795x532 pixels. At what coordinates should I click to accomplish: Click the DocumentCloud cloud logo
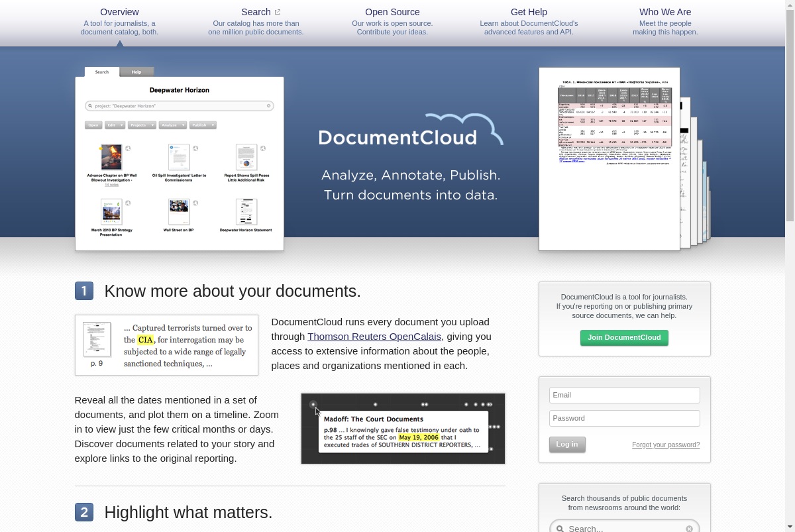411,130
